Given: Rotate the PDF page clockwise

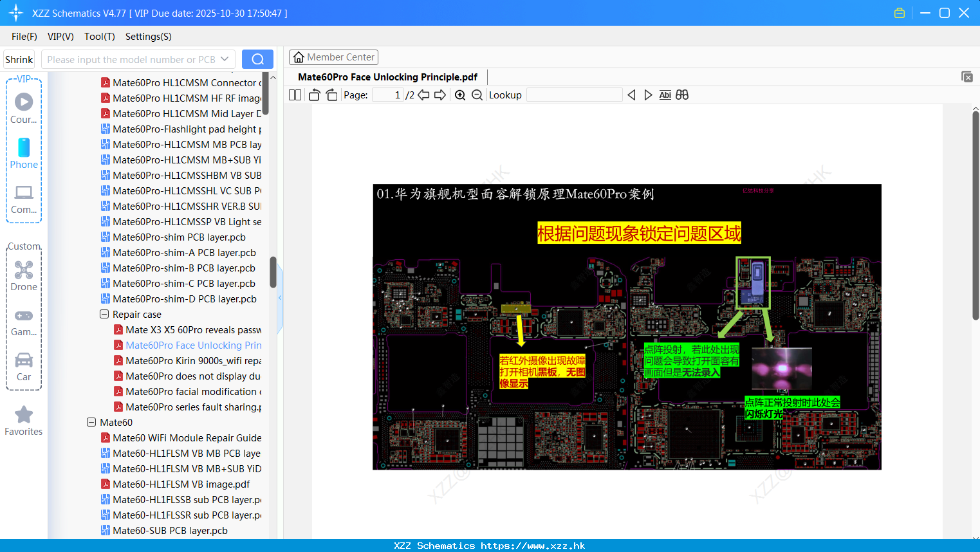Looking at the screenshot, I should pyautogui.click(x=331, y=95).
